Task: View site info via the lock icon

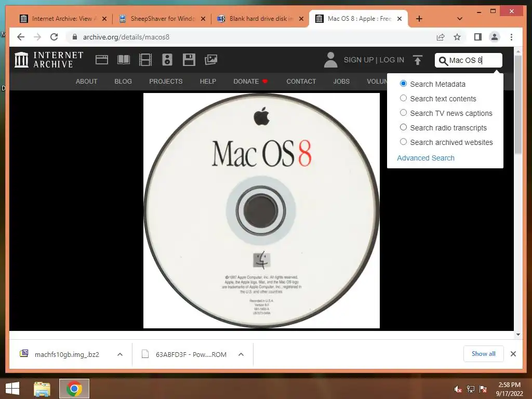Action: (75, 37)
